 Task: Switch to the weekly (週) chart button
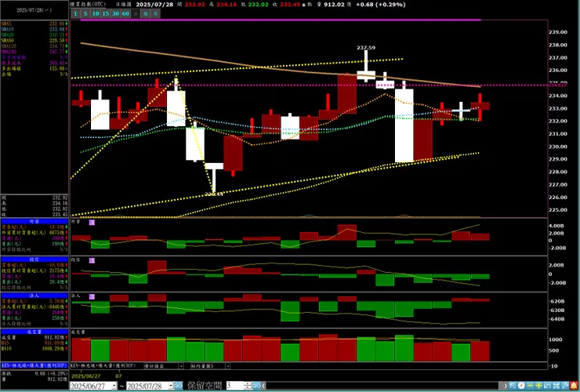146,13
